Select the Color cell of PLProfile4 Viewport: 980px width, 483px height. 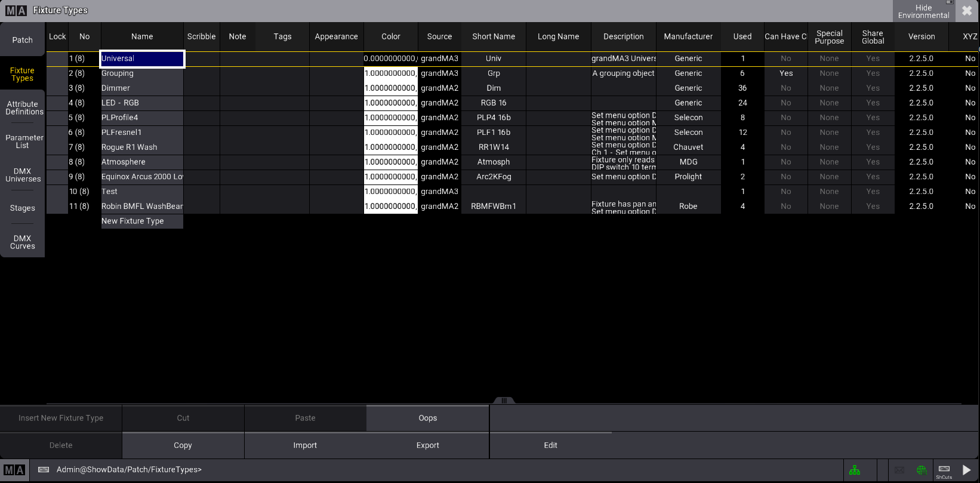coord(391,118)
